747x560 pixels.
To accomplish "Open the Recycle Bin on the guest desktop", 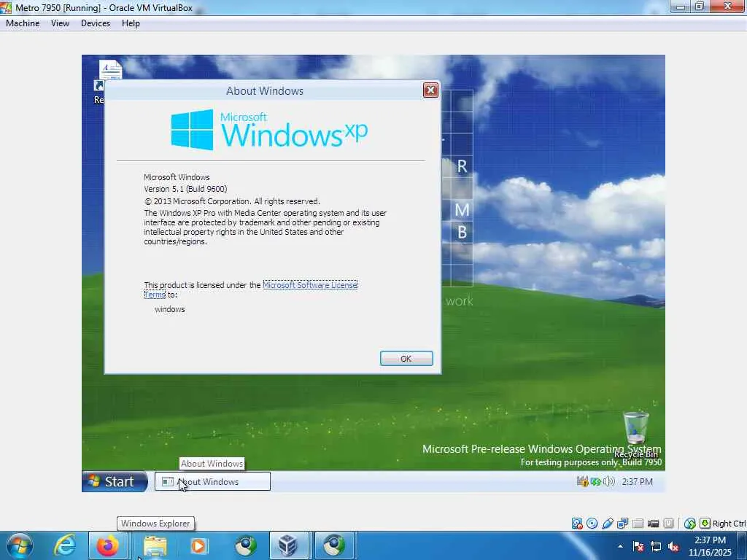I will pyautogui.click(x=636, y=435).
